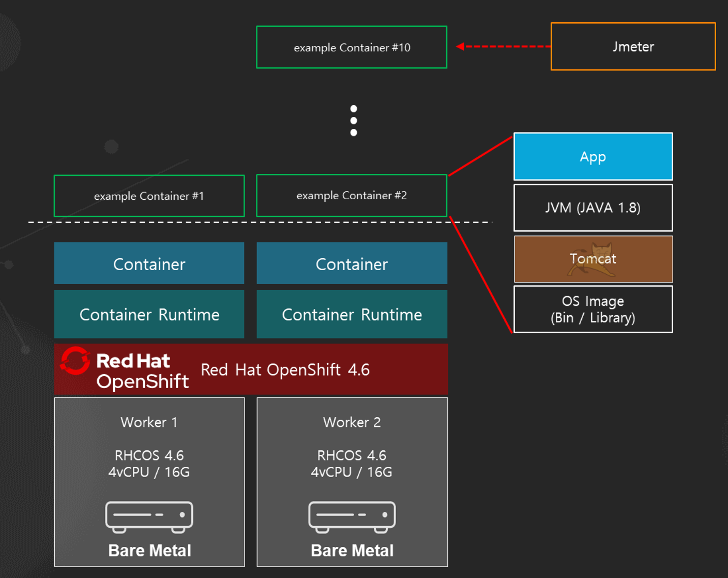
Task: Select the left Container Runtime block
Action: (149, 315)
